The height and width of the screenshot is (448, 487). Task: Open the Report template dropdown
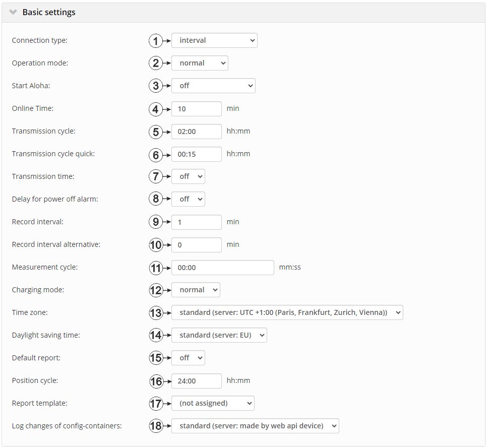(213, 403)
